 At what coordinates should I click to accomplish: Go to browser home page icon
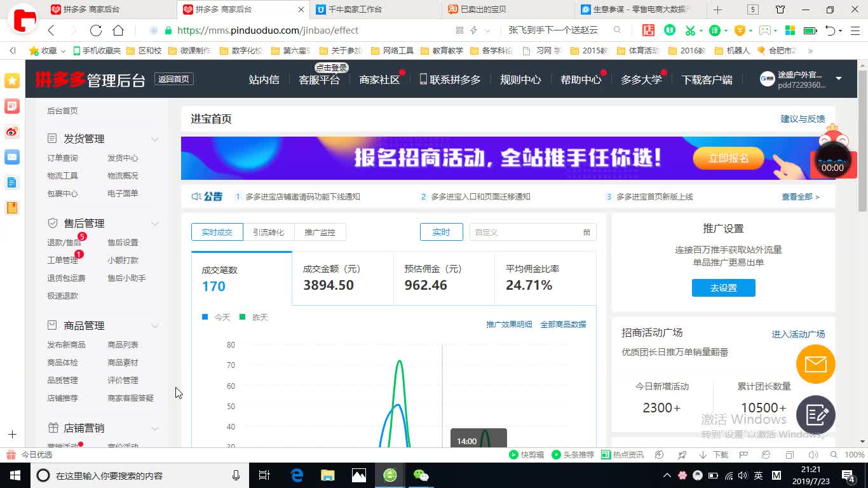(118, 30)
